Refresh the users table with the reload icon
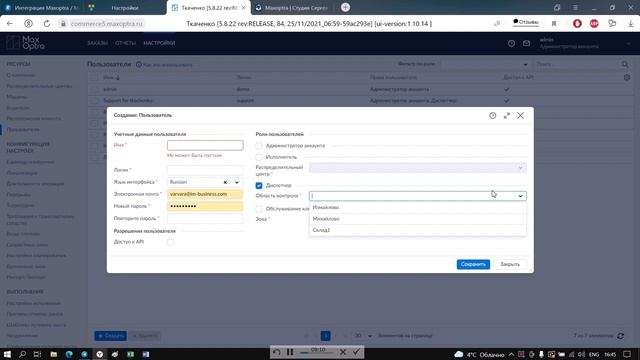640x360 pixels. (620, 336)
